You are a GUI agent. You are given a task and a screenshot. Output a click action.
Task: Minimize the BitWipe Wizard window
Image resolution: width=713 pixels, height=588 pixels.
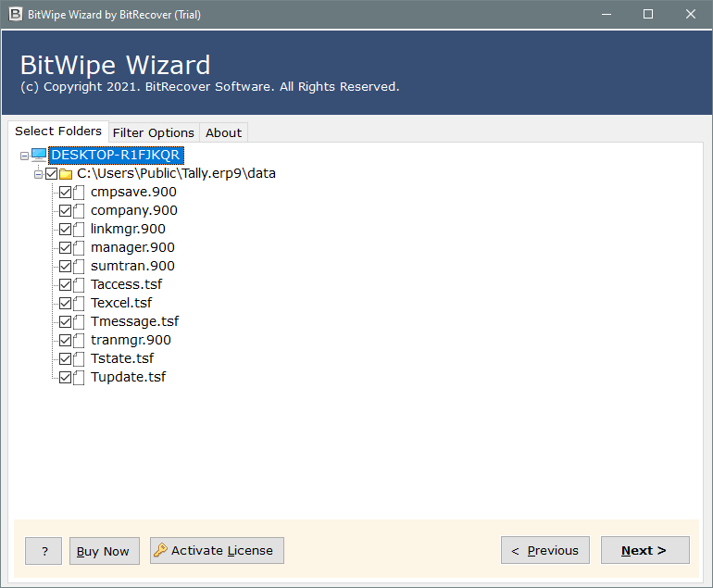pos(607,15)
